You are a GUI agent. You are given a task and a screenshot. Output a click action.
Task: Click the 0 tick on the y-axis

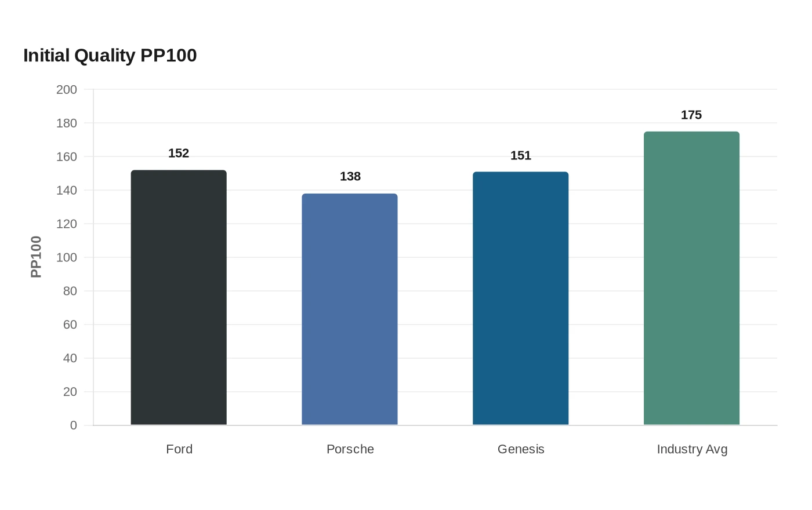point(74,425)
